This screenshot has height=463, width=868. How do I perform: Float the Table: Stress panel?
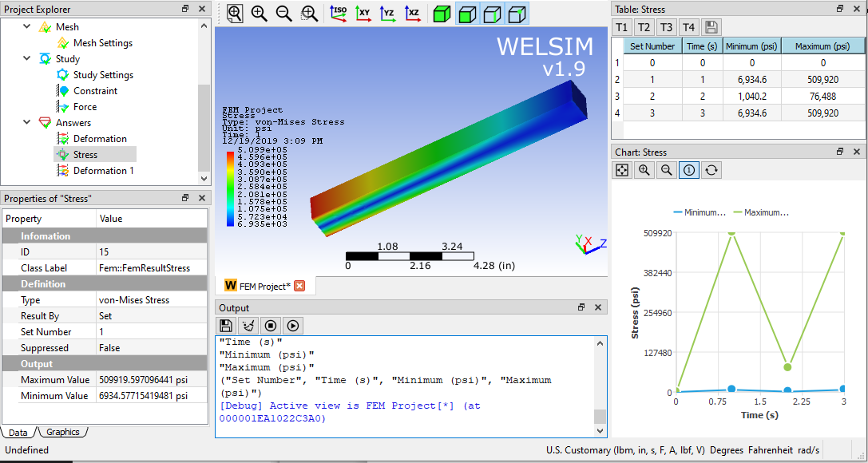(840, 10)
